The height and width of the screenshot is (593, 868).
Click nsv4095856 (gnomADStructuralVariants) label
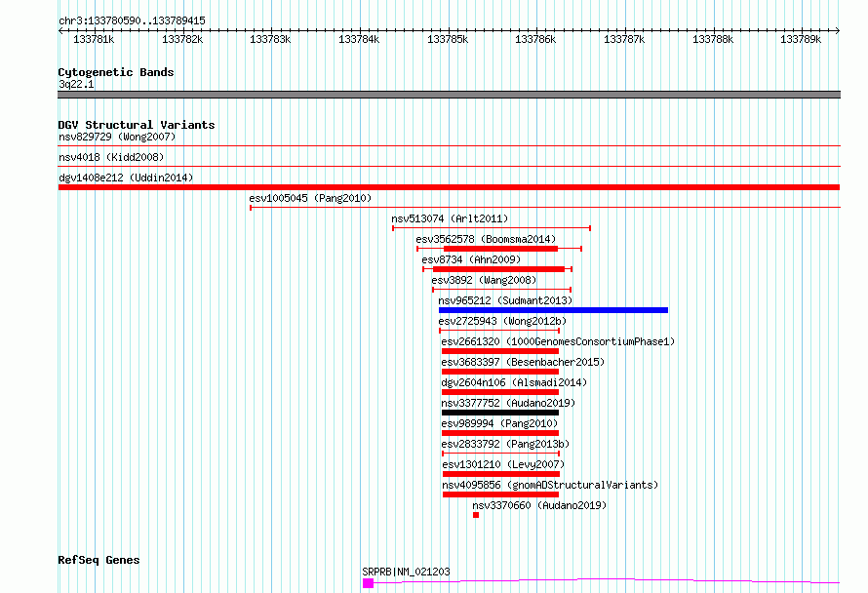pos(550,485)
